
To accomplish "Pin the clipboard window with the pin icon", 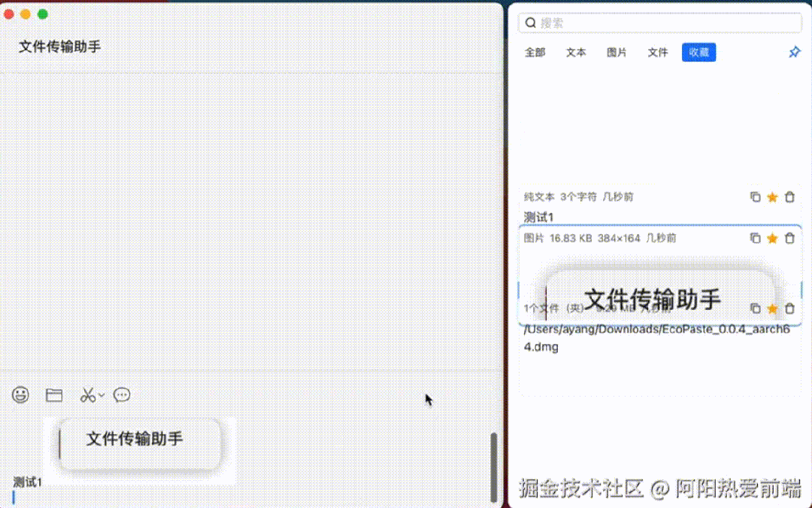I will [795, 52].
